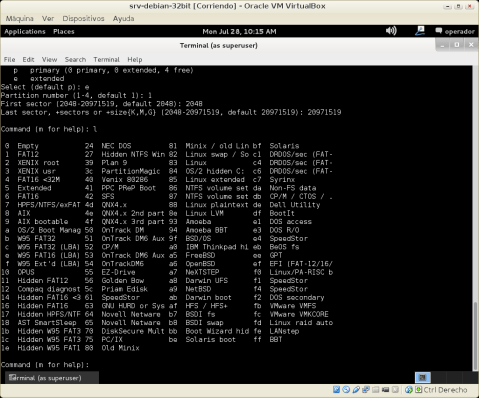Screen dimensions: 479x398
Task: Click the '3c PartitionMagic' entry
Action: 123,171
